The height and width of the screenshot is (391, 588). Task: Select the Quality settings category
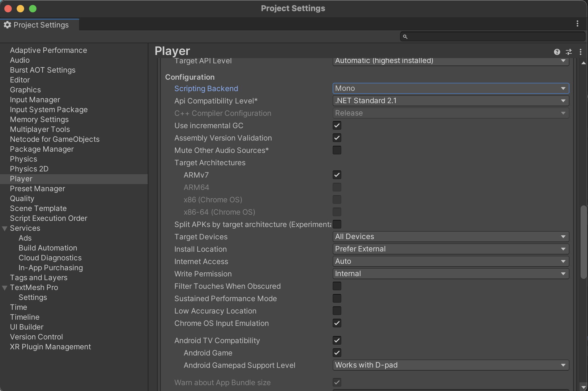tap(22, 199)
